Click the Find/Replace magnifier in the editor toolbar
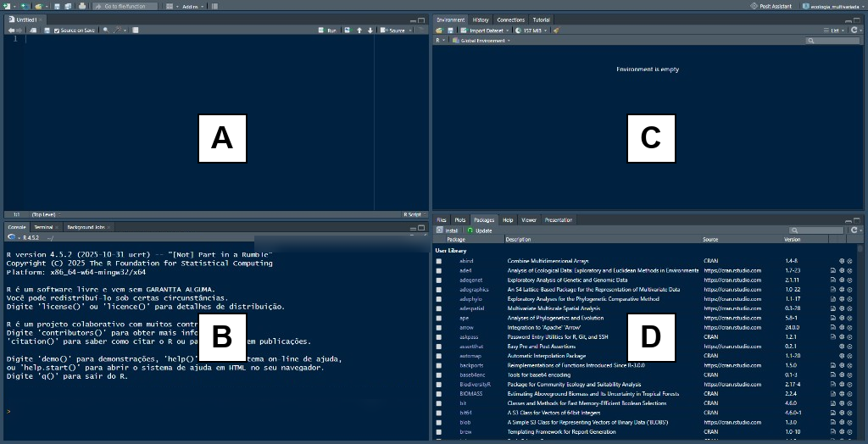The width and height of the screenshot is (868, 444). click(106, 30)
